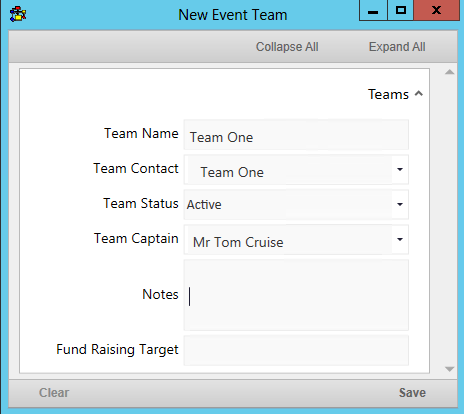Minimize the New Event Team window
The height and width of the screenshot is (414, 464).
373,11
